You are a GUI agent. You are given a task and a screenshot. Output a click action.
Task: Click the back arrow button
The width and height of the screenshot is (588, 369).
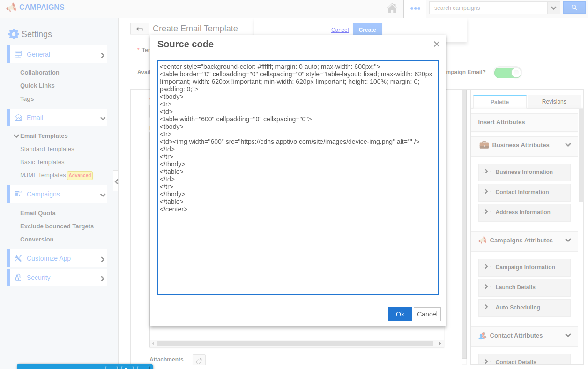(140, 29)
